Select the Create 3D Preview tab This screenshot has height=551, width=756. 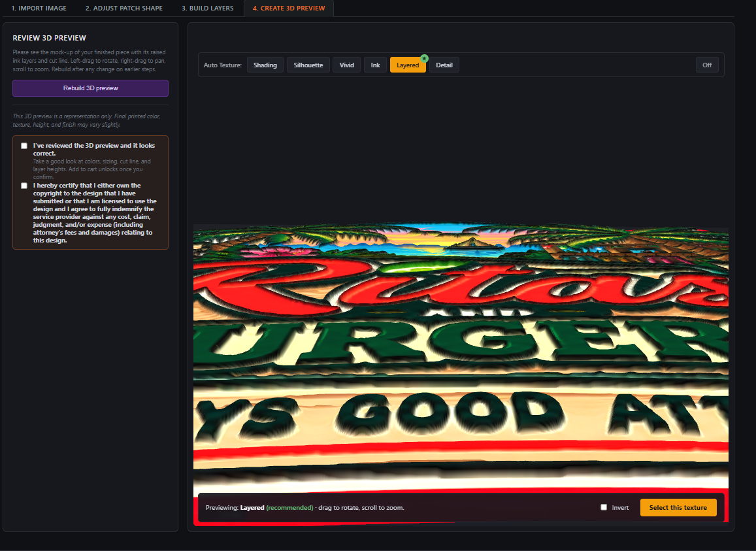point(289,8)
